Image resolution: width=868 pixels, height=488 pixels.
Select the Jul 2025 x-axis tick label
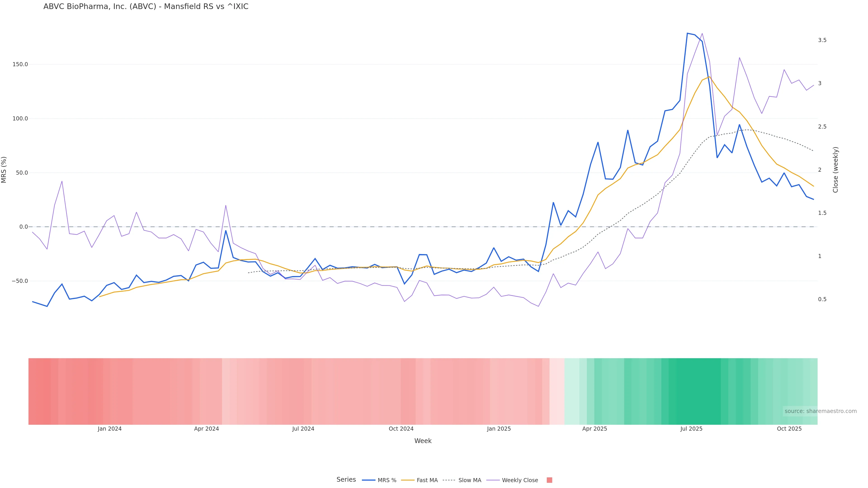[691, 429]
